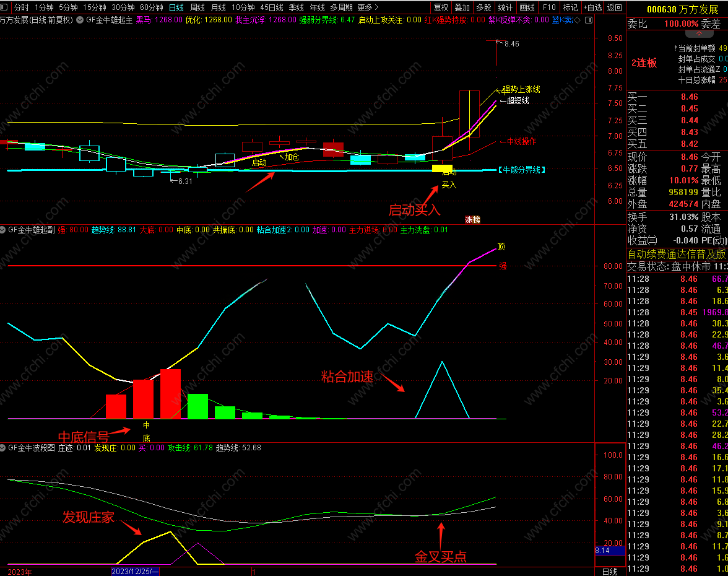Select the 30分钟 period

123,7
